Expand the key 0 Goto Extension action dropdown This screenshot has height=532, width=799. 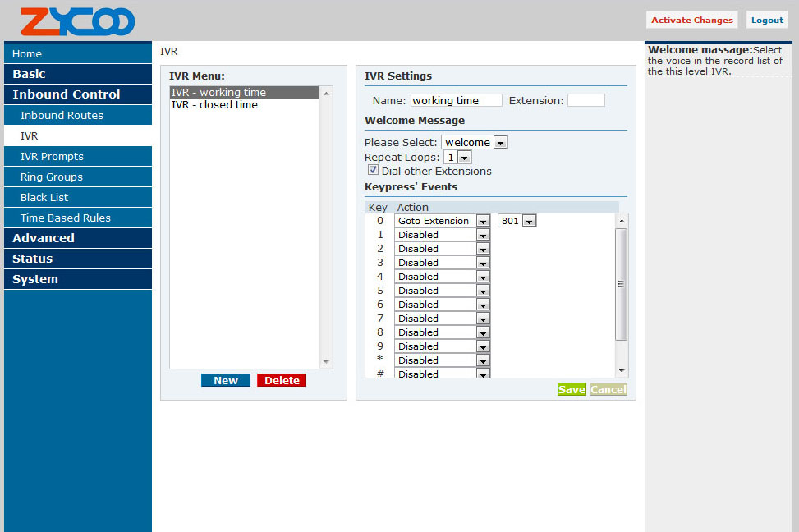pos(442,221)
